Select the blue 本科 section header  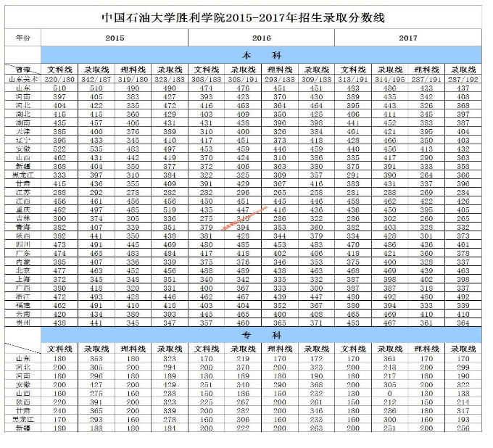point(261,55)
